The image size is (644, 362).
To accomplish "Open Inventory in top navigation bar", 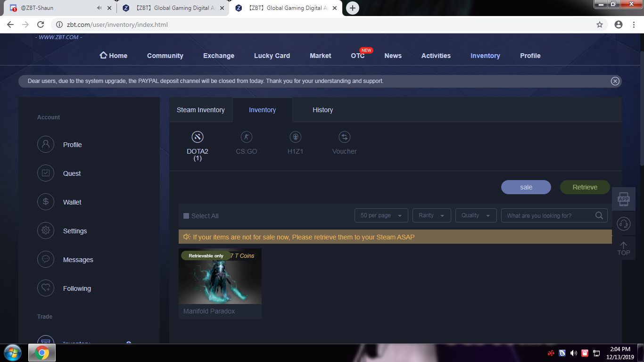I will point(485,56).
